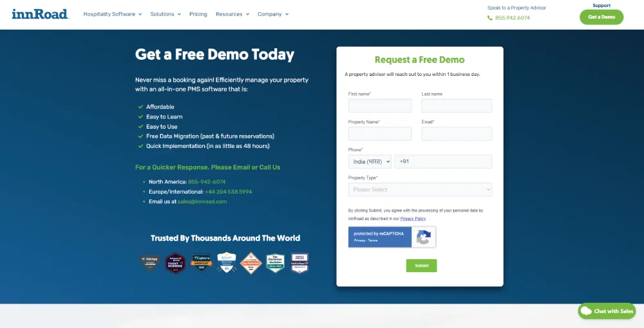Expand the Hospitality Software menu

[113, 14]
